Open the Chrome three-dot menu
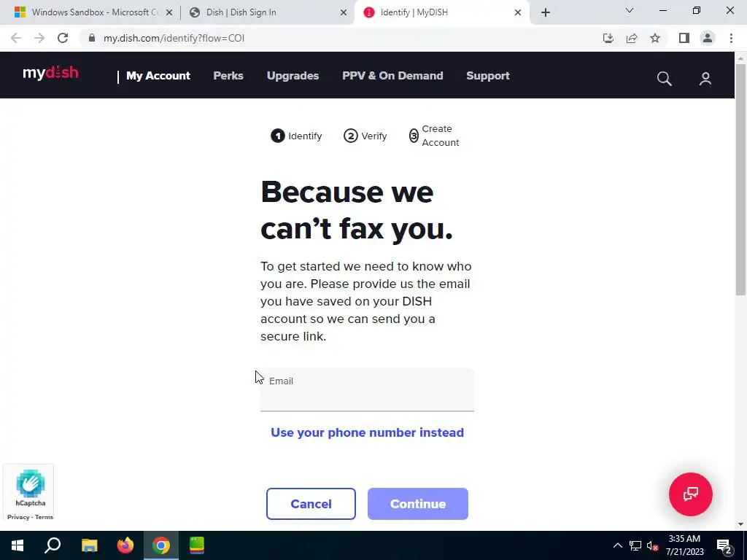747x560 pixels. (731, 38)
